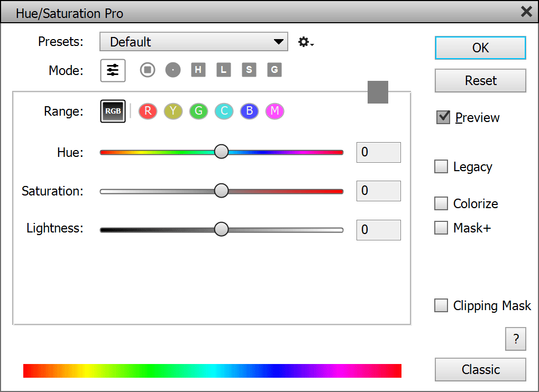The height and width of the screenshot is (392, 539).
Task: Open the gear preset options menu
Action: (306, 42)
